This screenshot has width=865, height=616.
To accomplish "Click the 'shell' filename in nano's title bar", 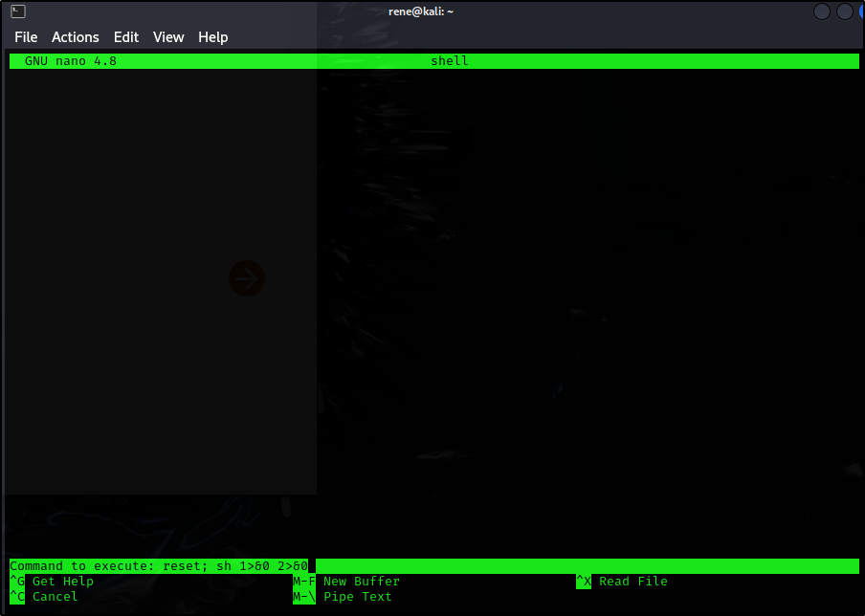I will point(449,61).
